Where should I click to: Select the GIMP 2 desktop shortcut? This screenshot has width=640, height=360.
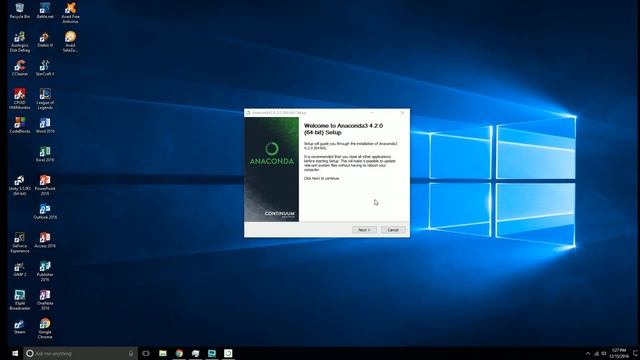20,269
